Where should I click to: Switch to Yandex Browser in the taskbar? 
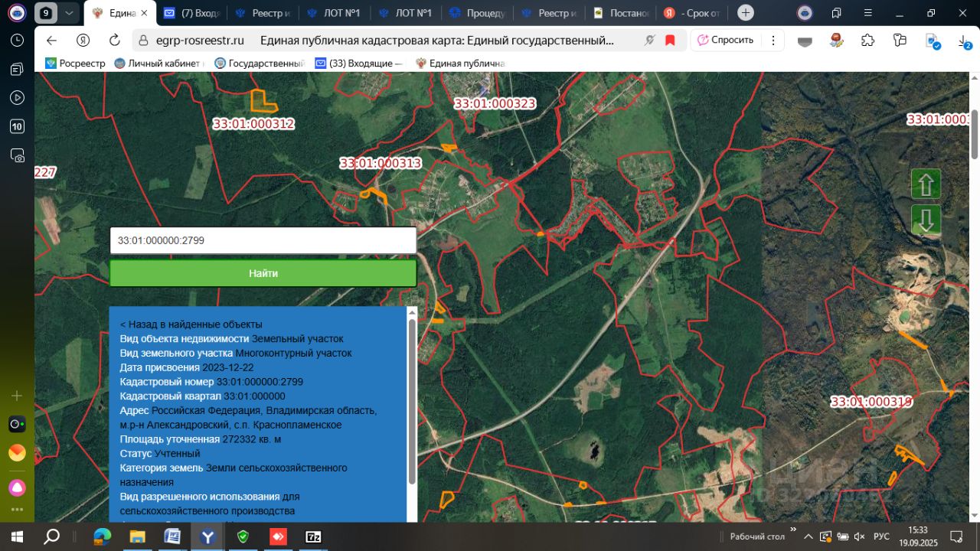click(207, 536)
